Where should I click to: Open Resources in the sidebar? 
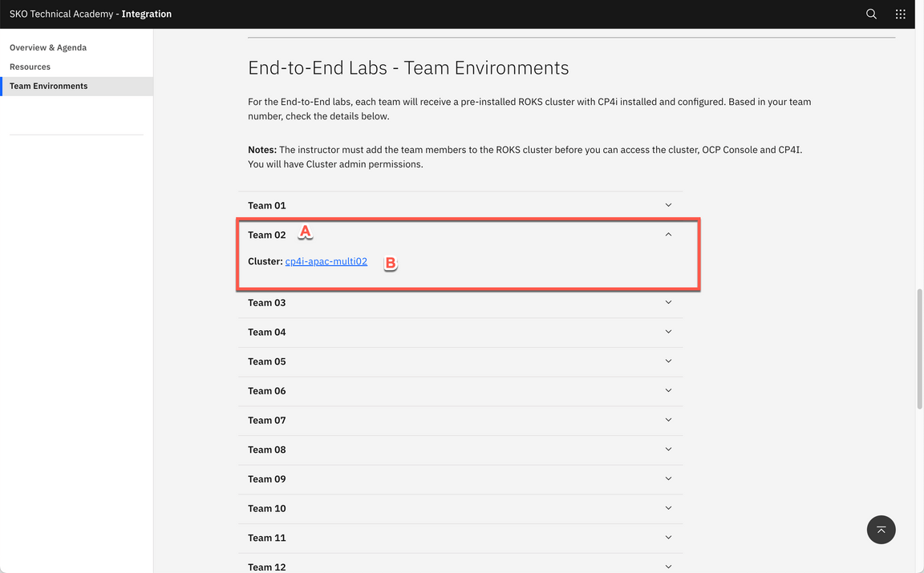[x=30, y=67]
